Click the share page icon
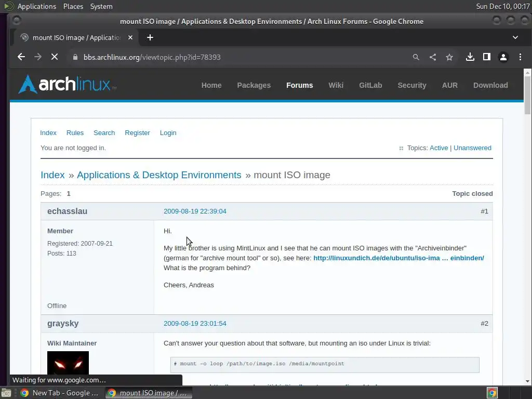This screenshot has height=399, width=532. tap(433, 57)
